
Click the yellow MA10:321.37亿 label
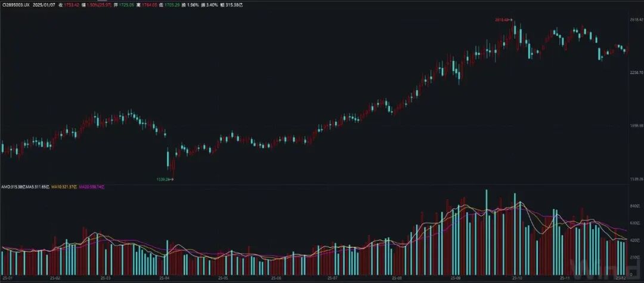pos(64,186)
